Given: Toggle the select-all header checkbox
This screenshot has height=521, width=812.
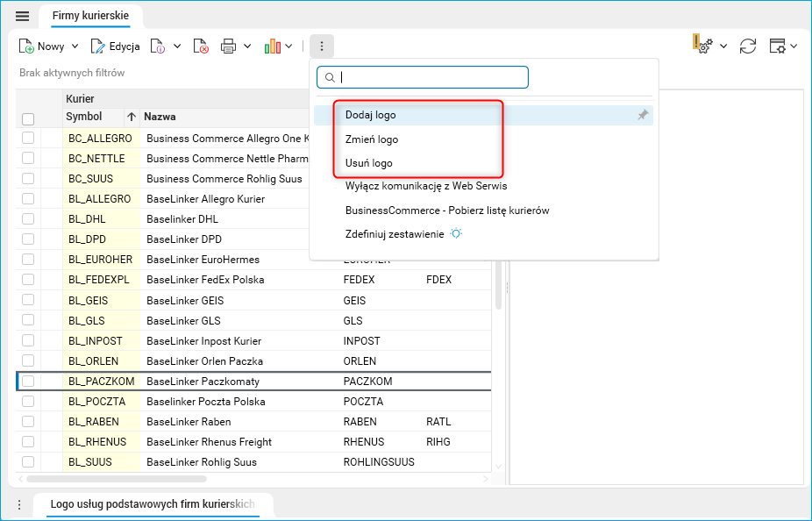Looking at the screenshot, I should 28,119.
